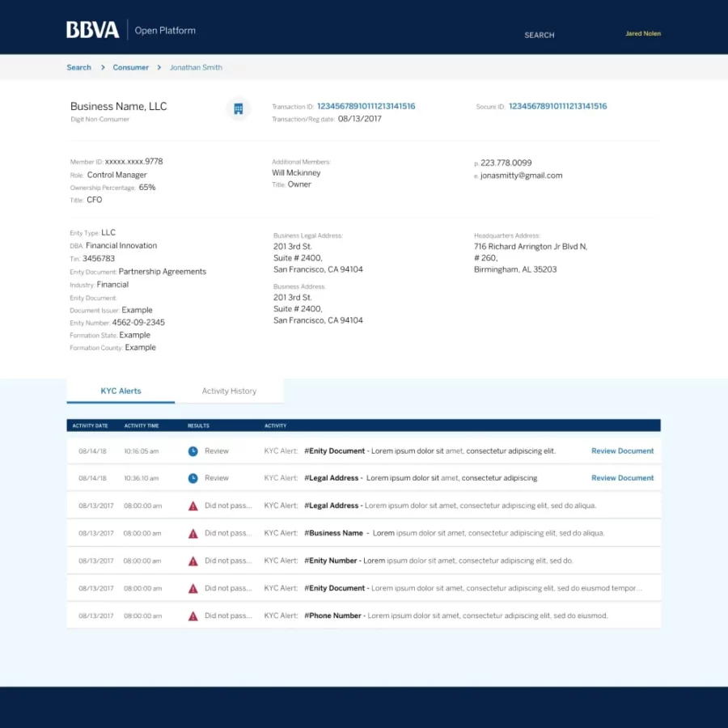Click the clock icon on the 10:36:10 am review row
728x728 pixels.
[x=193, y=478]
